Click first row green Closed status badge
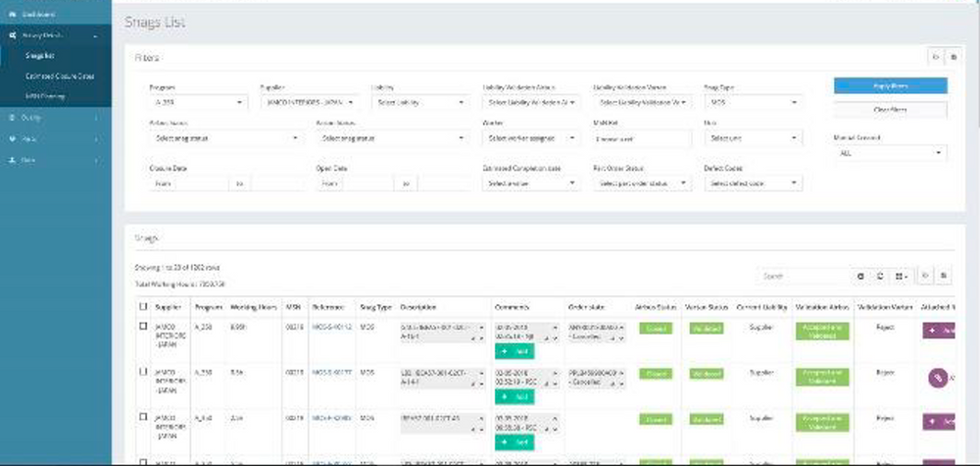Viewport: 980px width, 466px height. pyautogui.click(x=656, y=329)
